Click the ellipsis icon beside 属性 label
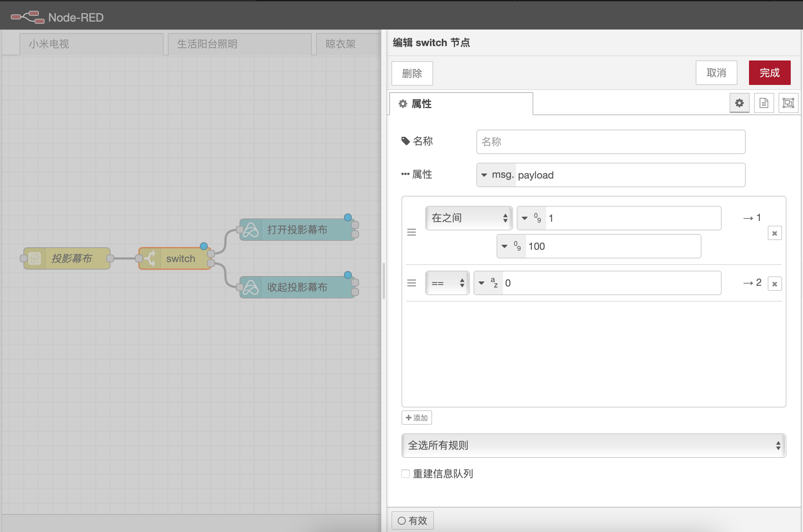803x532 pixels. [405, 174]
